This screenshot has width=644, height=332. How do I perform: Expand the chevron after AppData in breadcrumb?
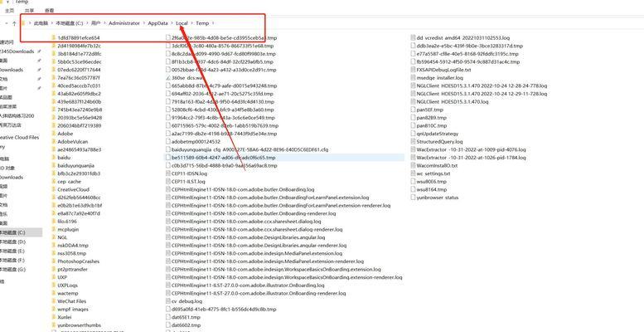(x=172, y=23)
